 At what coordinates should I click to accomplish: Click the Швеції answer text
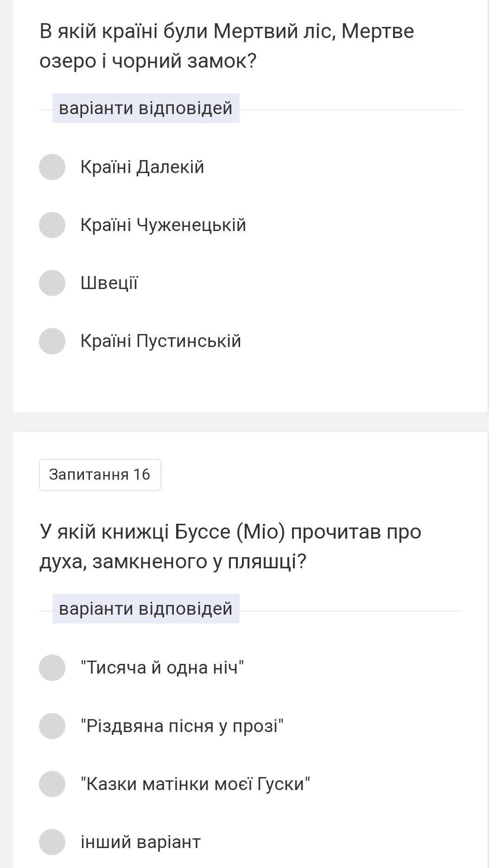tap(109, 283)
